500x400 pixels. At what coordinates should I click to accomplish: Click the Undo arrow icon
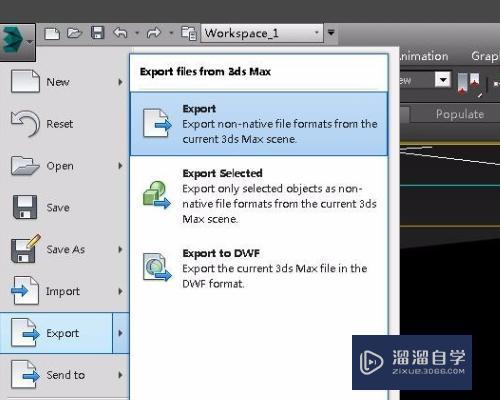click(120, 33)
